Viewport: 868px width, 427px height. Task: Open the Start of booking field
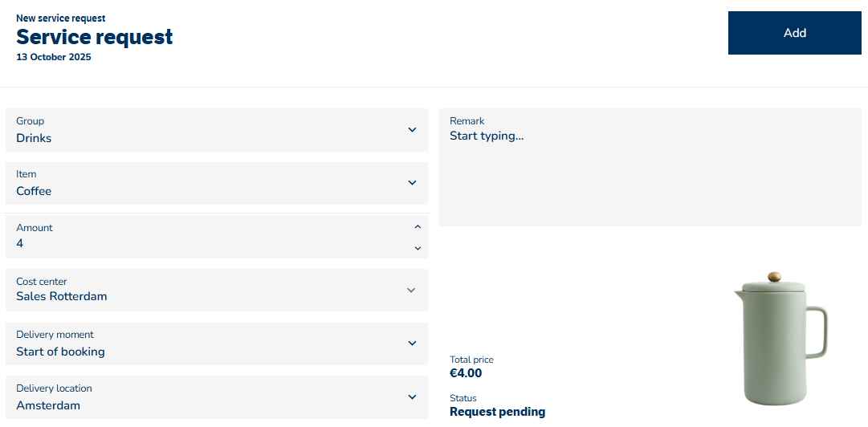coord(60,352)
